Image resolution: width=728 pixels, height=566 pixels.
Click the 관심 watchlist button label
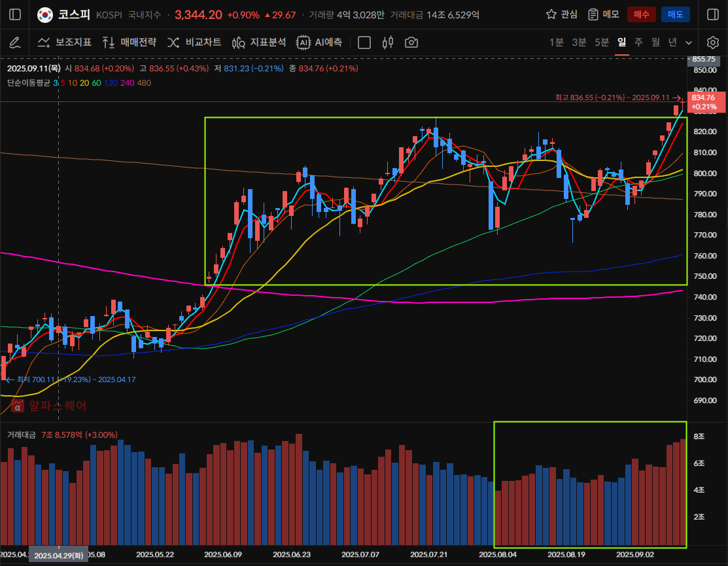[x=569, y=14]
